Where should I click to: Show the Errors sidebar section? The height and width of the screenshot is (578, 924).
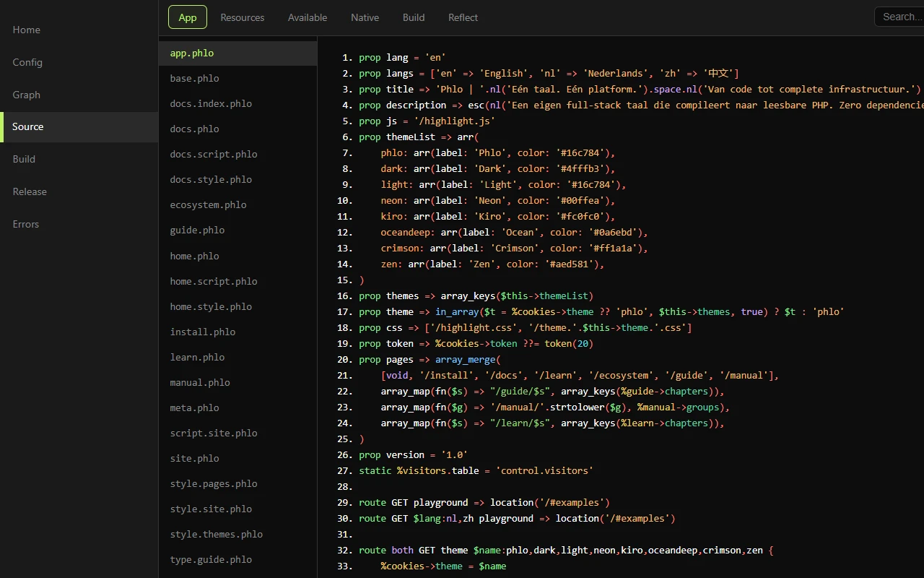coord(79,224)
